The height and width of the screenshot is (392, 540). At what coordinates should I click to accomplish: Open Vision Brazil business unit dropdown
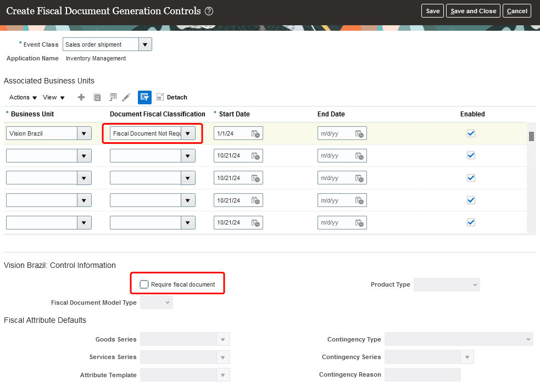84,133
